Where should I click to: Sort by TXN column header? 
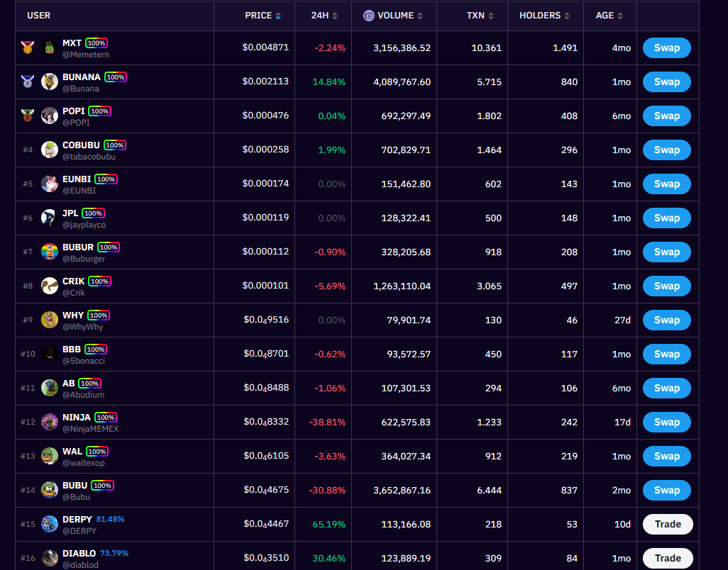coord(480,16)
